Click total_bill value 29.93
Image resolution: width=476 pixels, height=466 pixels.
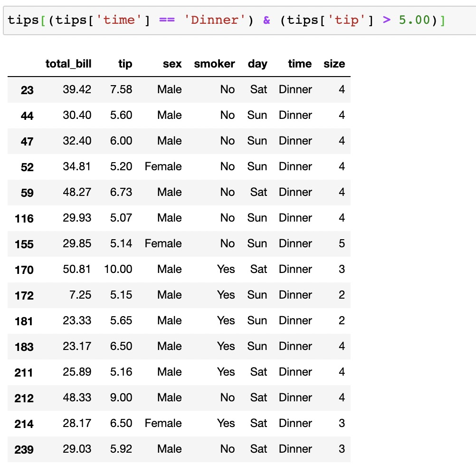77,217
